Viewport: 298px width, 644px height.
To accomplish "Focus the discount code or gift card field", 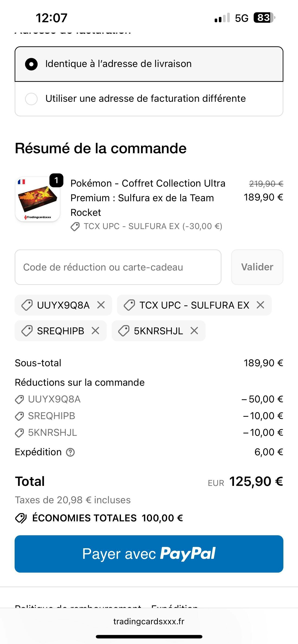I will point(118,267).
